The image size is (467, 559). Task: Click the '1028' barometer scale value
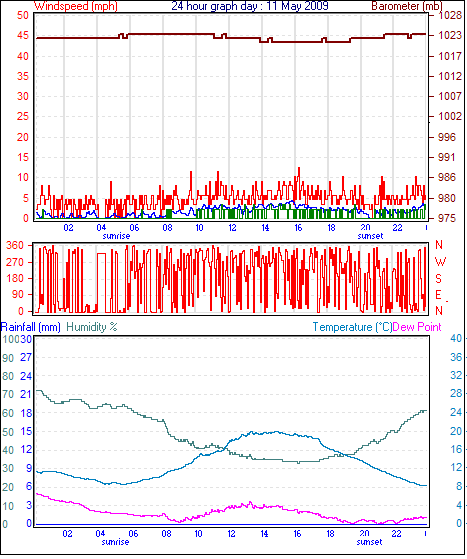pyautogui.click(x=450, y=15)
